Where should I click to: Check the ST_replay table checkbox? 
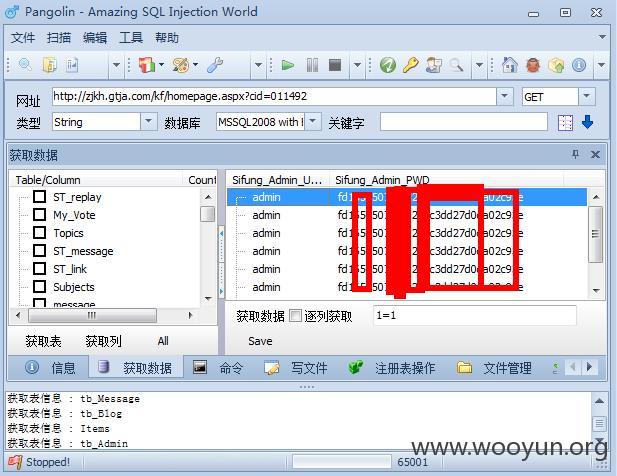pos(39,196)
